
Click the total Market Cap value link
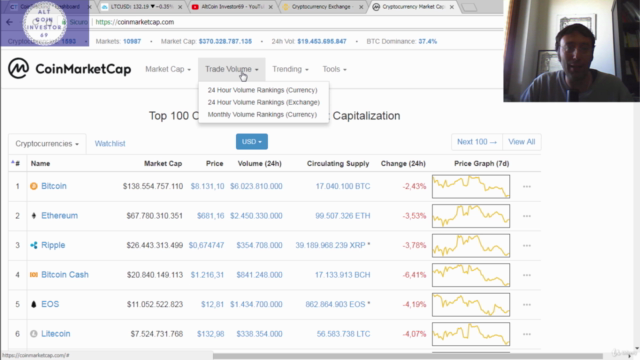tap(225, 41)
